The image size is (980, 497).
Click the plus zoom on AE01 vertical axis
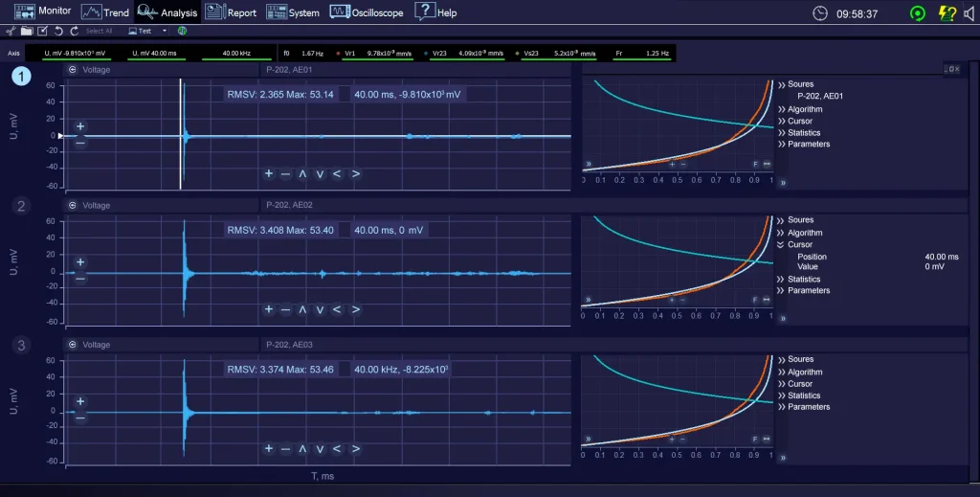[80, 127]
